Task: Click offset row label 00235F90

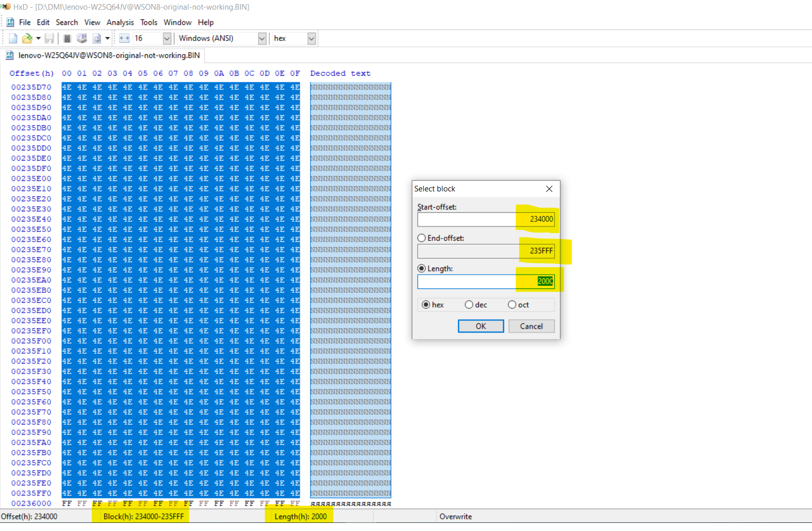Action: pos(31,433)
